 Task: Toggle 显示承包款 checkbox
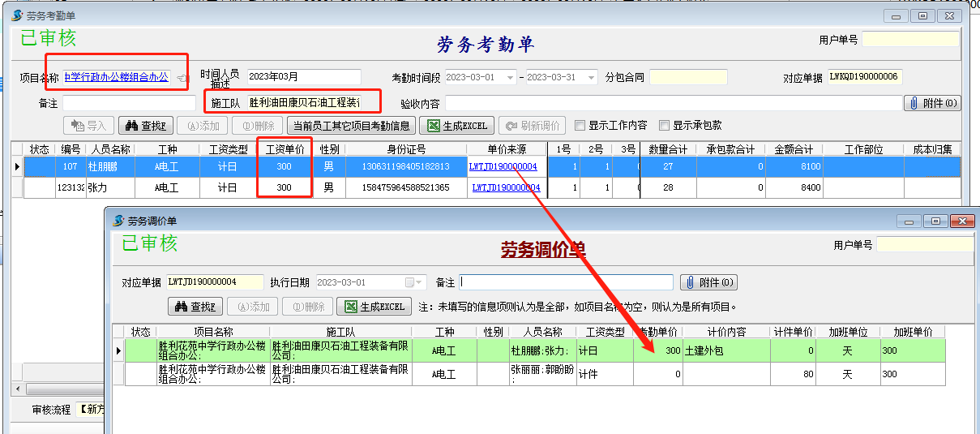pyautogui.click(x=665, y=126)
